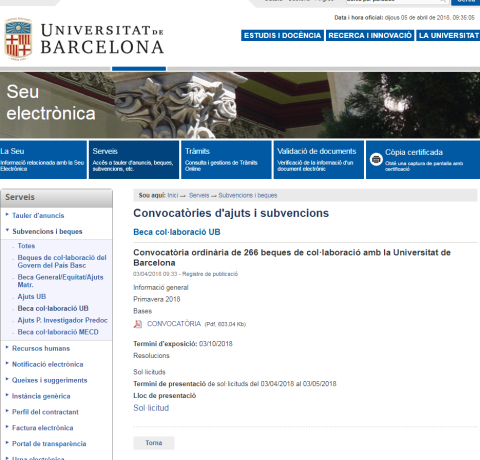Open Beques de col·laboració del Govern del País Basc

[62, 261]
